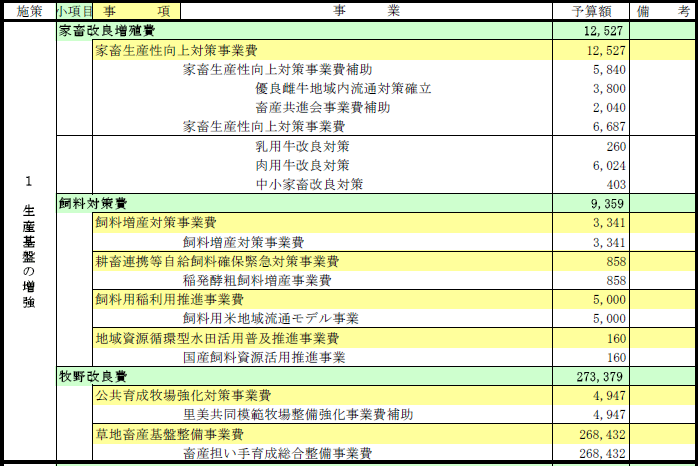Select the 事業 column header

click(366, 11)
